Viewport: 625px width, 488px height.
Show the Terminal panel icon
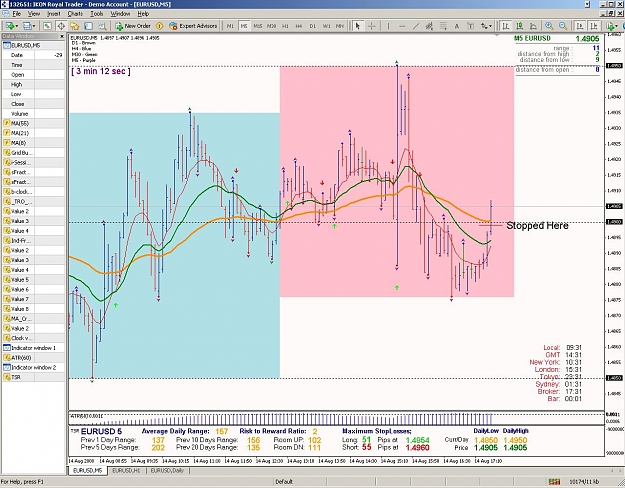[88, 26]
